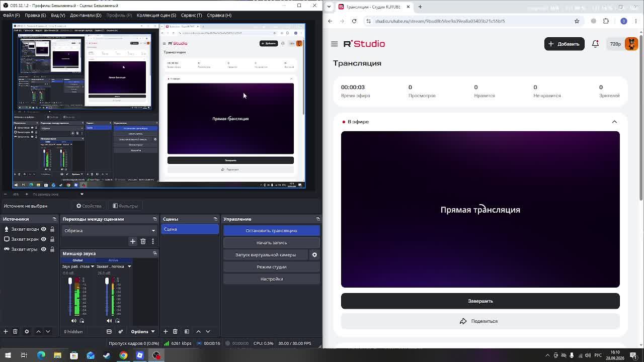
Task: Add a new source
Action: pyautogui.click(x=6, y=332)
